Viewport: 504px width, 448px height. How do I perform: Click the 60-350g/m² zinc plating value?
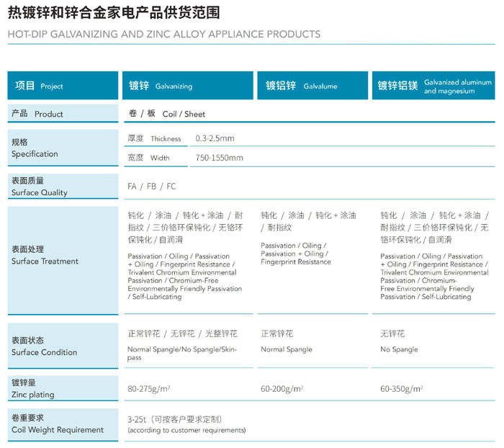tap(402, 389)
